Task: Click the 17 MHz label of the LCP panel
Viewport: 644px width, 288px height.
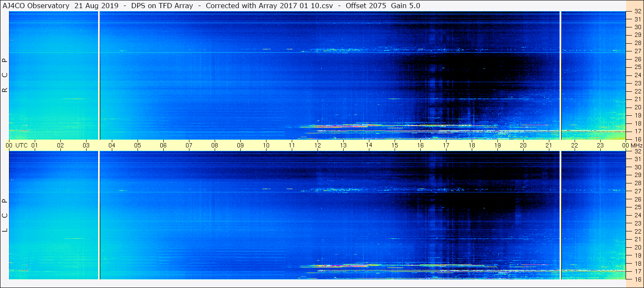Action: click(638, 271)
